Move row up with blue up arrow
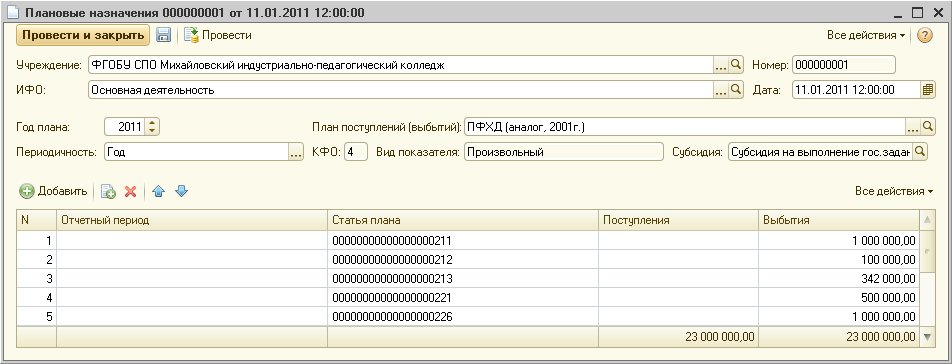952x364 pixels. [x=158, y=192]
